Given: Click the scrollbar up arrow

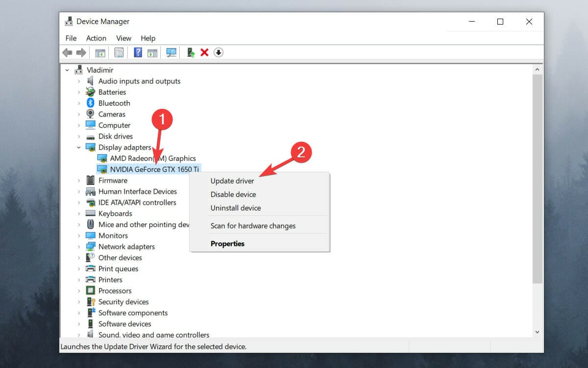Looking at the screenshot, I should (x=538, y=69).
